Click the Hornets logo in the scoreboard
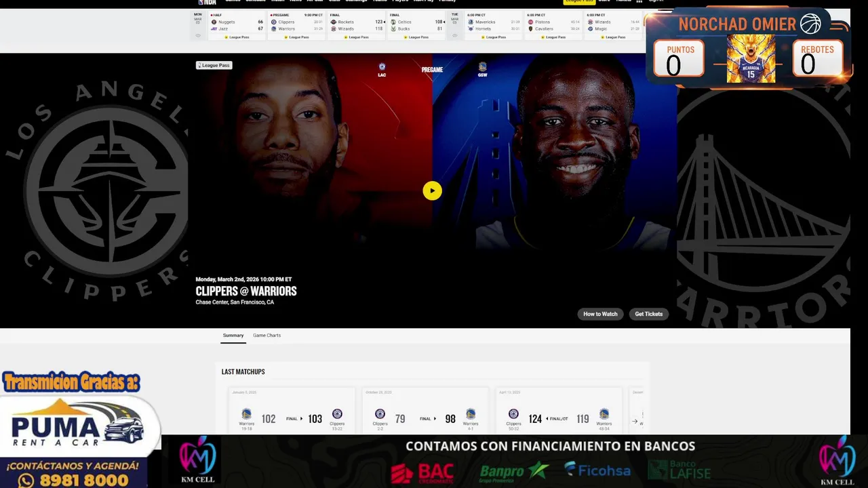The height and width of the screenshot is (488, 868). point(471,28)
